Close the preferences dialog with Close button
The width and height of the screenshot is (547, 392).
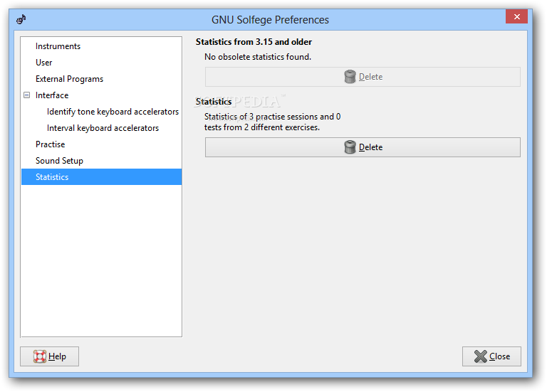coord(491,356)
